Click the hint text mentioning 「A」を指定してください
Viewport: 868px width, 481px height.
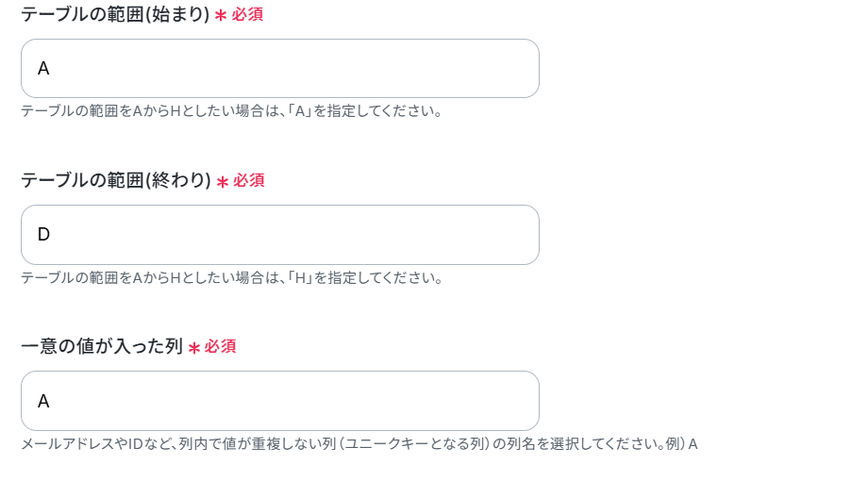(231, 111)
